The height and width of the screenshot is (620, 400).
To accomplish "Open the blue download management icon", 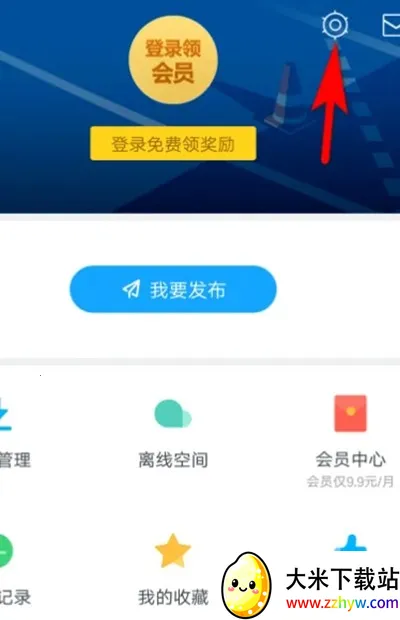I will tap(5, 414).
